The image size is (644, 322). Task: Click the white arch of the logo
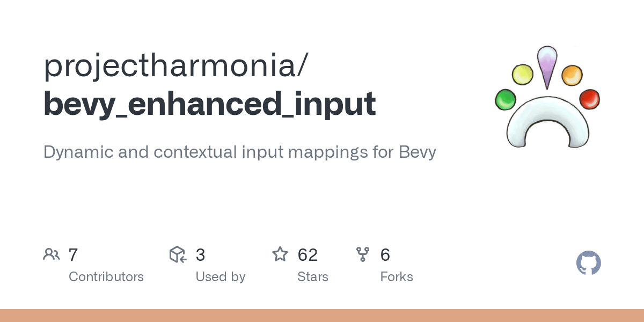tap(547, 122)
